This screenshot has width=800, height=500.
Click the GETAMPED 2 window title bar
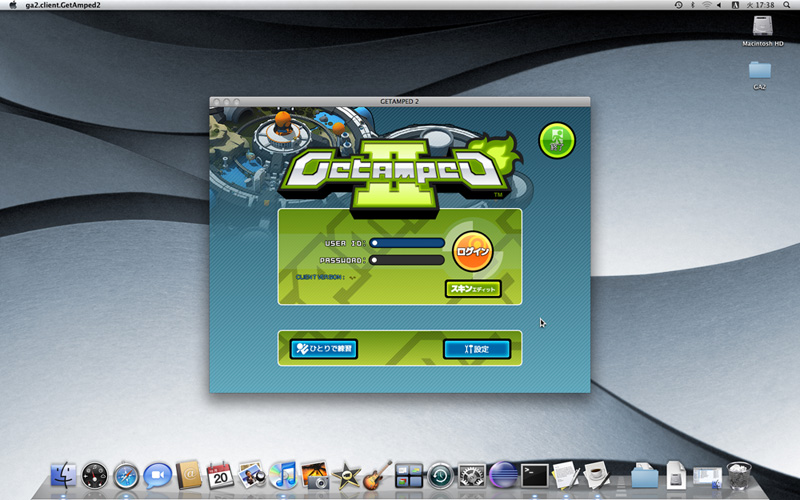pyautogui.click(x=399, y=102)
